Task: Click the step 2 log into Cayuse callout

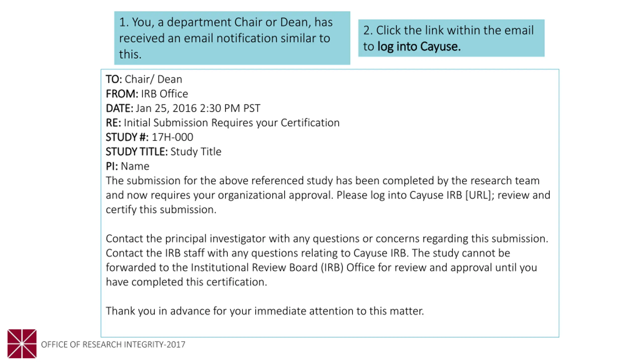Action: click(451, 38)
